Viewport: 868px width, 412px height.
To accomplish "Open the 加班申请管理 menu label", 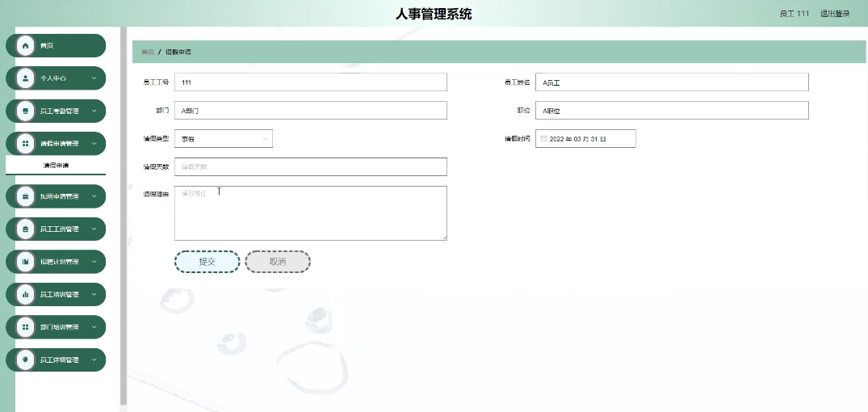I will click(x=59, y=196).
